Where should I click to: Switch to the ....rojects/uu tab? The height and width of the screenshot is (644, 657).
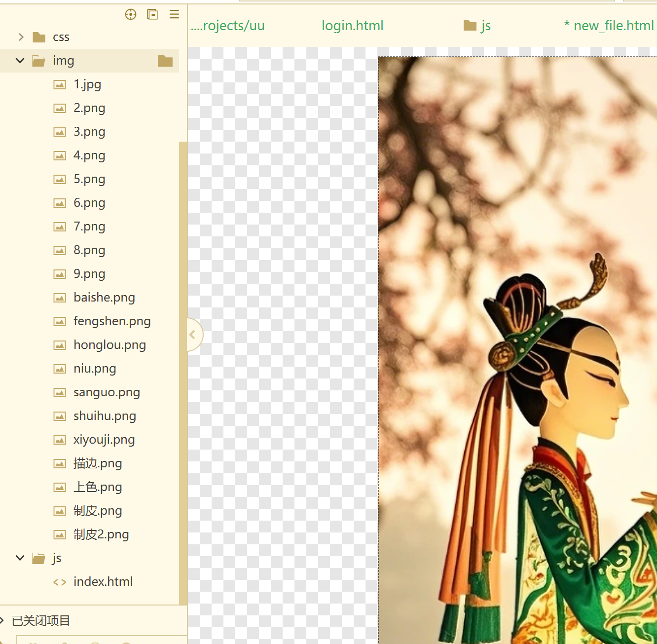pyautogui.click(x=228, y=26)
